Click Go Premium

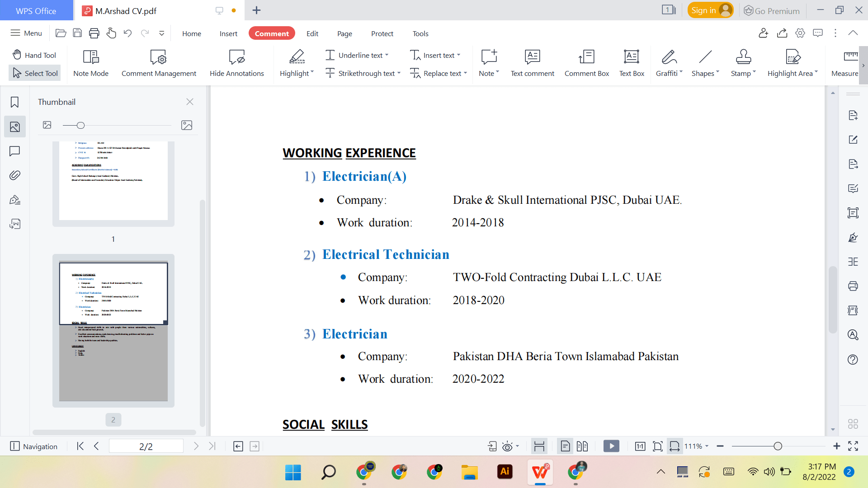pyautogui.click(x=771, y=10)
